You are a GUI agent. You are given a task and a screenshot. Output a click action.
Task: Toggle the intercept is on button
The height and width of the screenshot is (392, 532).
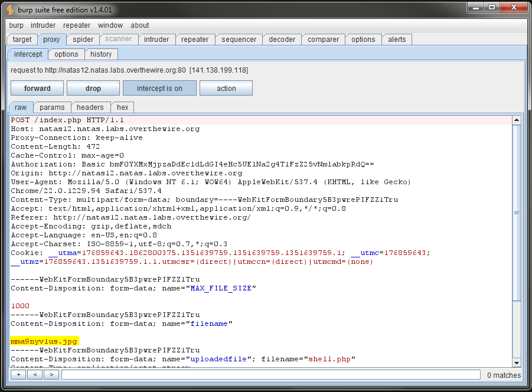tap(159, 88)
